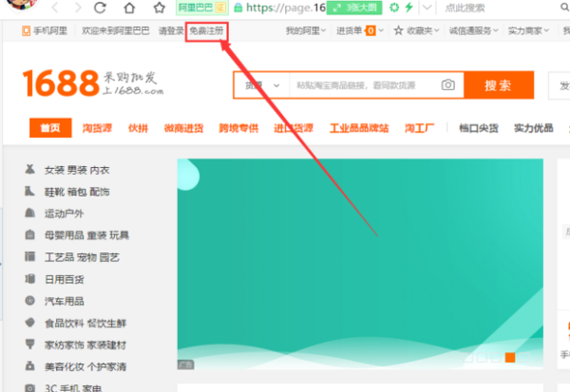The width and height of the screenshot is (570, 392).
Task: Open the 女装 category link
Action: click(x=54, y=170)
